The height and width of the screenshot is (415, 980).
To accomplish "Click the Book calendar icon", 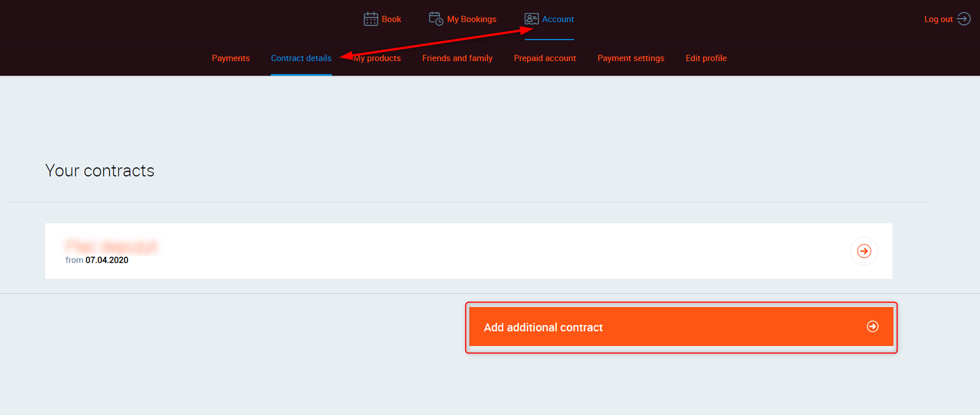I will pyautogui.click(x=370, y=19).
